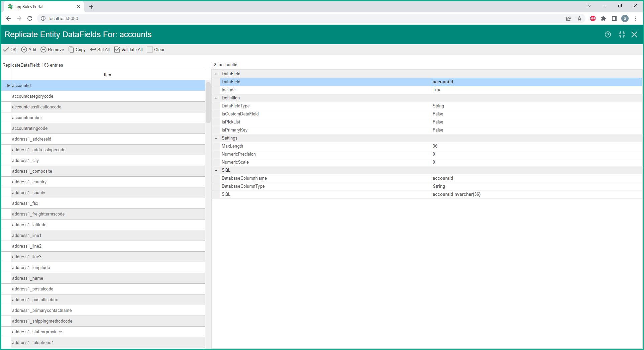Select accountcategorycode in the list
Image resolution: width=644 pixels, height=350 pixels.
point(103,96)
